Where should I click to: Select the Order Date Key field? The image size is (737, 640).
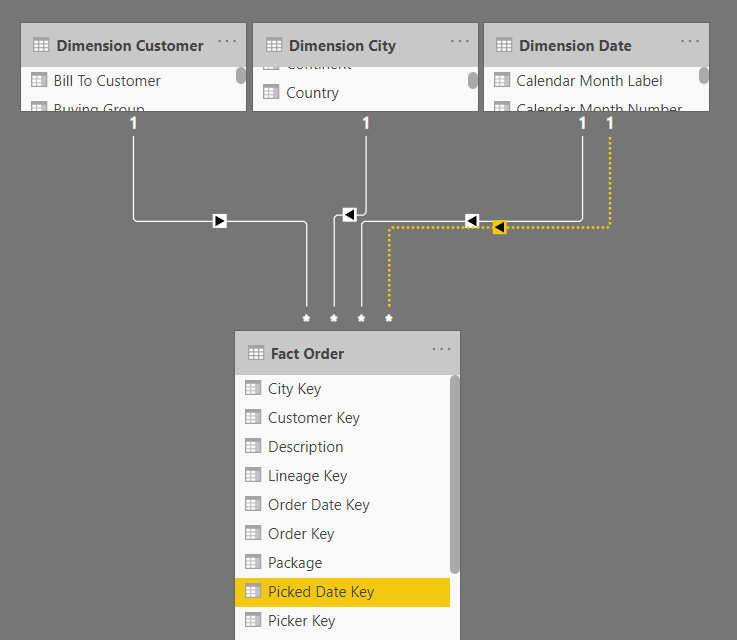click(x=342, y=505)
